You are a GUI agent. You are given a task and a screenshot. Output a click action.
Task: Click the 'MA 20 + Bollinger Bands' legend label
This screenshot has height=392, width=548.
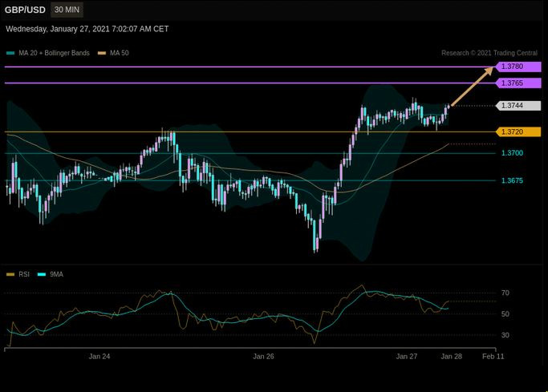click(55, 53)
